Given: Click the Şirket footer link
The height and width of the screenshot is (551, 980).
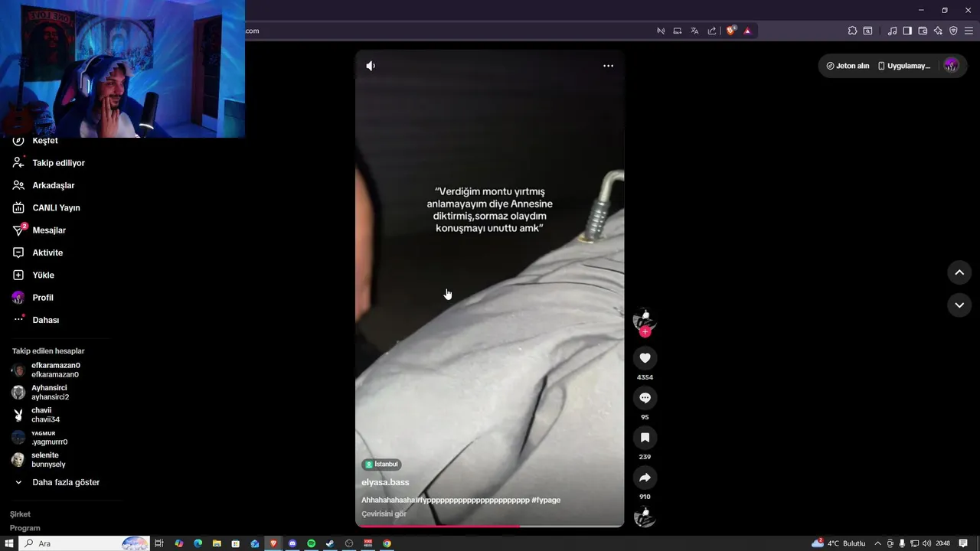Looking at the screenshot, I should [x=20, y=514].
